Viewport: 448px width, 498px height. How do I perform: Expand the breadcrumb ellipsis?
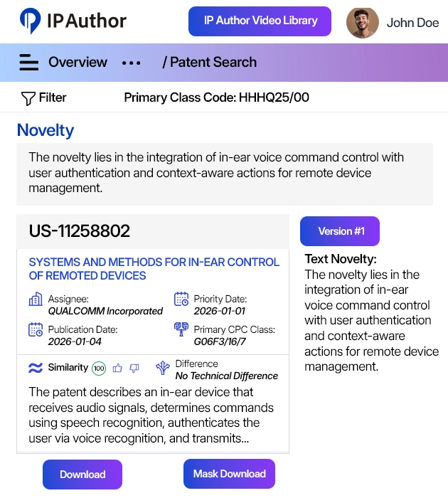tap(132, 63)
